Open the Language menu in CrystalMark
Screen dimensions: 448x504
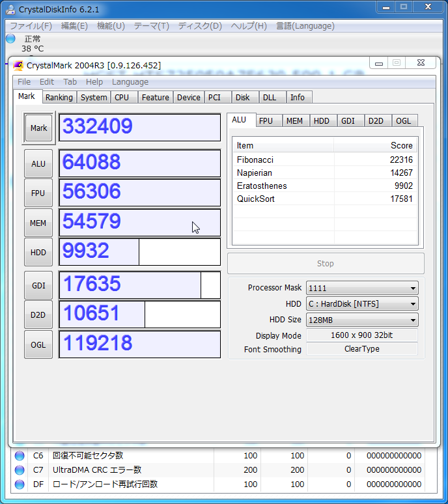(130, 82)
